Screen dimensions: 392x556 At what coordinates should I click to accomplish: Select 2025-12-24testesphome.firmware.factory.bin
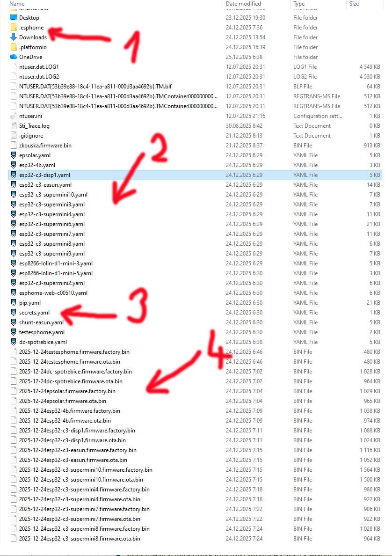pos(74,352)
